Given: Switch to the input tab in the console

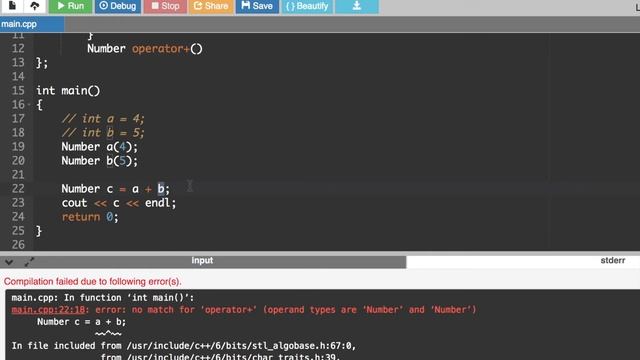Looking at the screenshot, I should 202,261.
